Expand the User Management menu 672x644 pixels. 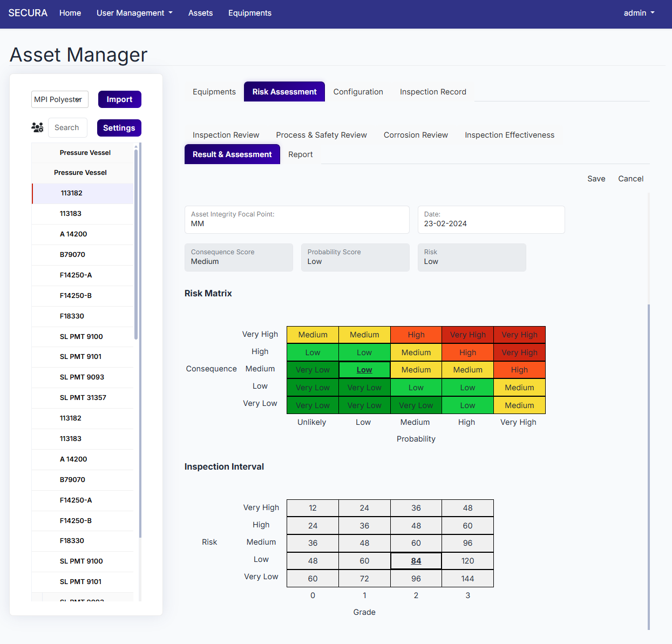[x=134, y=13]
